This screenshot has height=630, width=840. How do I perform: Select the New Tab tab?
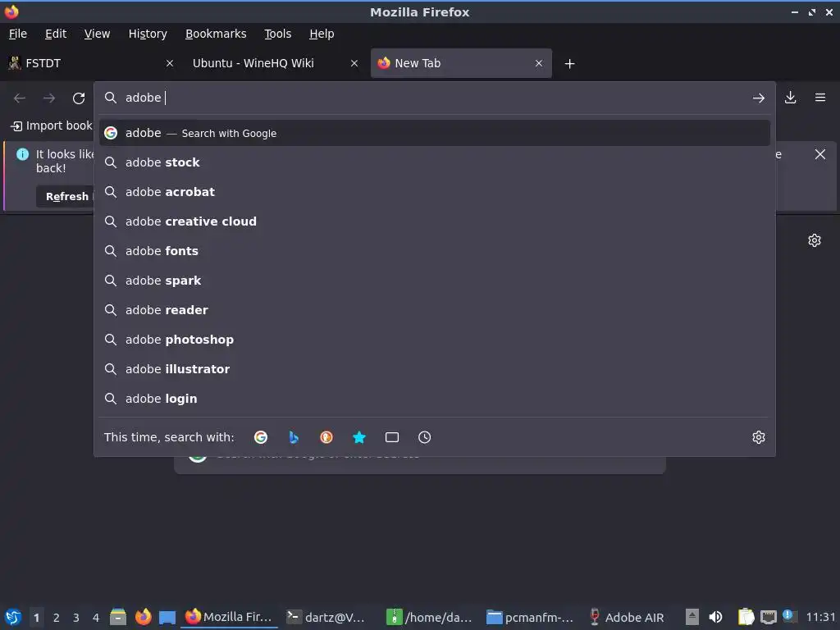point(461,63)
